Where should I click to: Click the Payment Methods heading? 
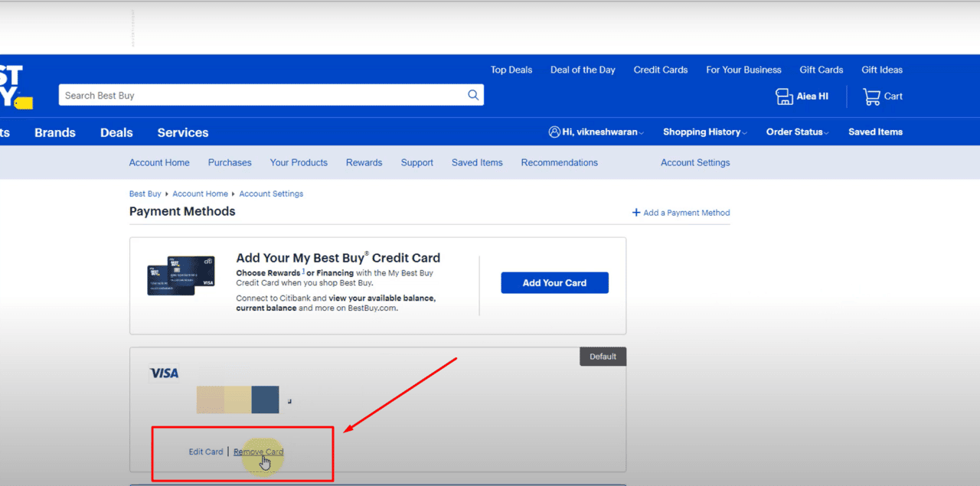[x=182, y=211]
